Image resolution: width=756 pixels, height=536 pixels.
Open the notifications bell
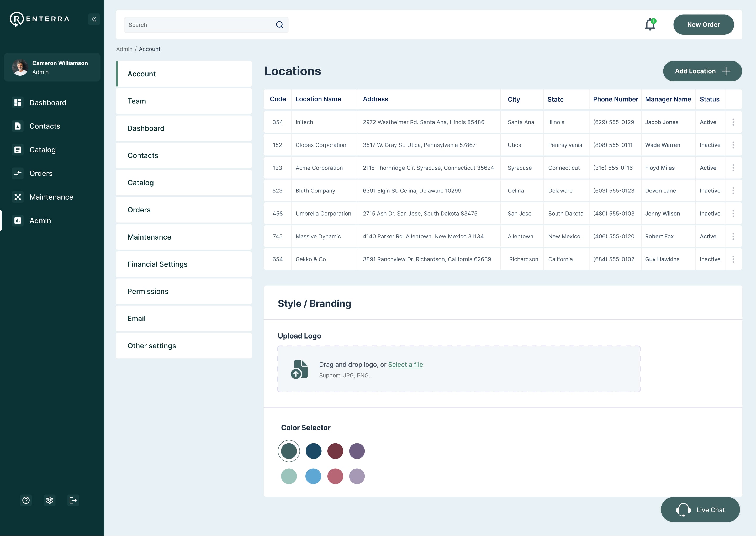[x=650, y=24]
